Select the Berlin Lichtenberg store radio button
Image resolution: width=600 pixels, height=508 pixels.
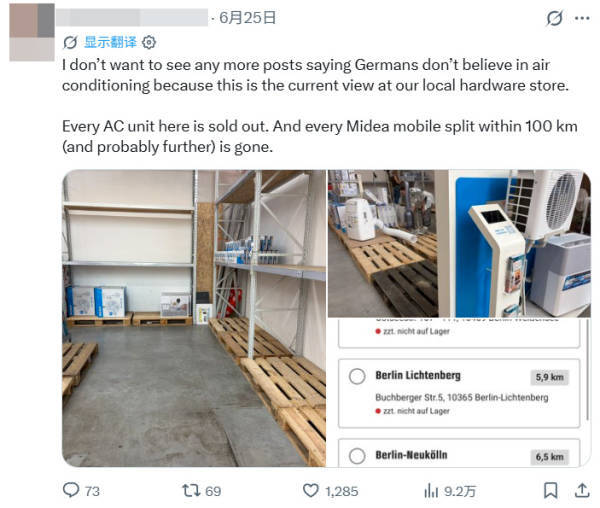(x=357, y=376)
